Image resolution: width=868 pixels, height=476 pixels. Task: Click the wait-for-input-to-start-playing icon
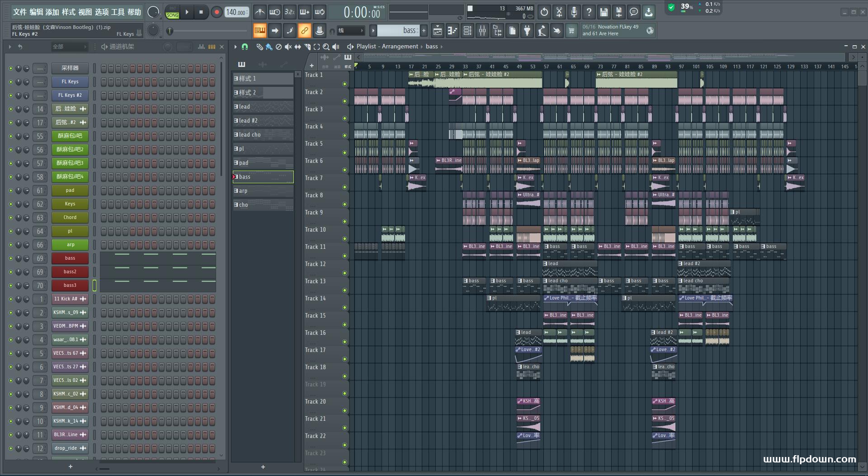274,12
